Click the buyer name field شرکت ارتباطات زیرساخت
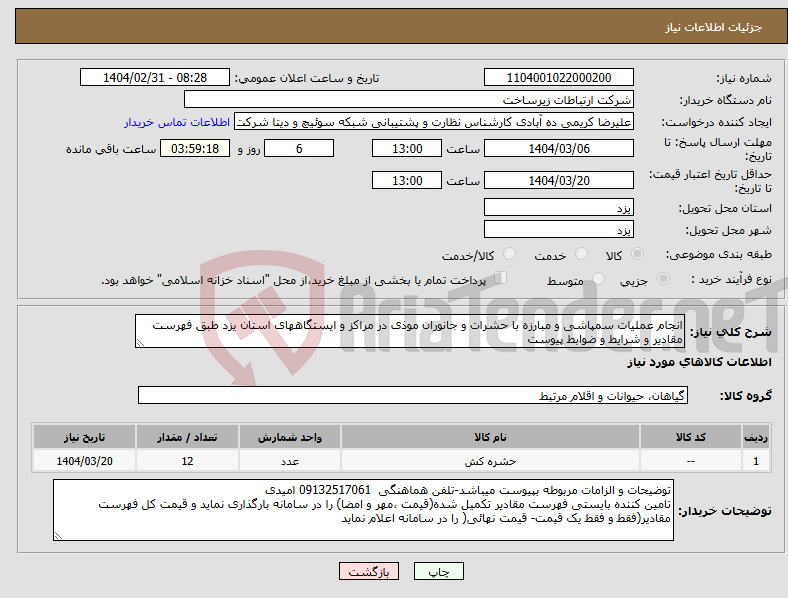Screen dimensions: 788x598 [409, 99]
